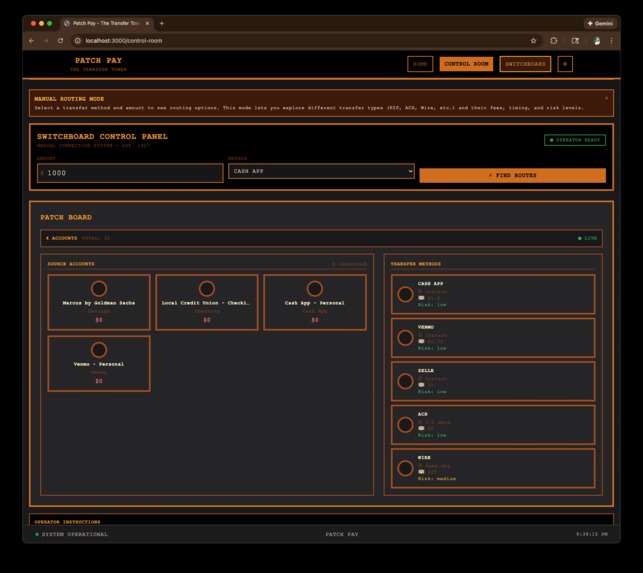Click the Wire 'Risk: medium' label

437,479
